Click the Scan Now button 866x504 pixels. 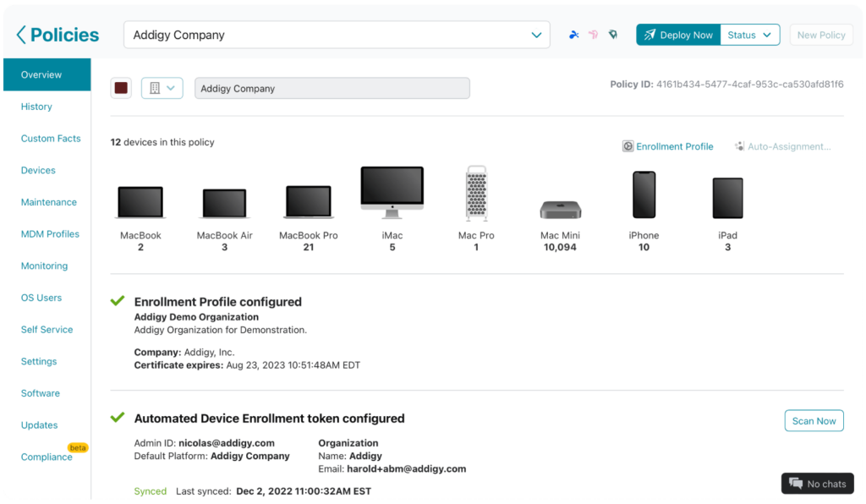pyautogui.click(x=814, y=420)
